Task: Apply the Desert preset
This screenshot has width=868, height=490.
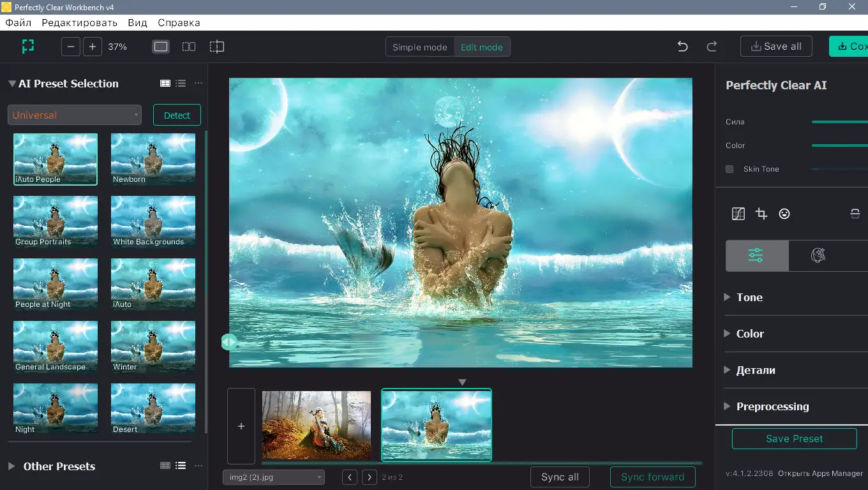Action: pos(153,409)
